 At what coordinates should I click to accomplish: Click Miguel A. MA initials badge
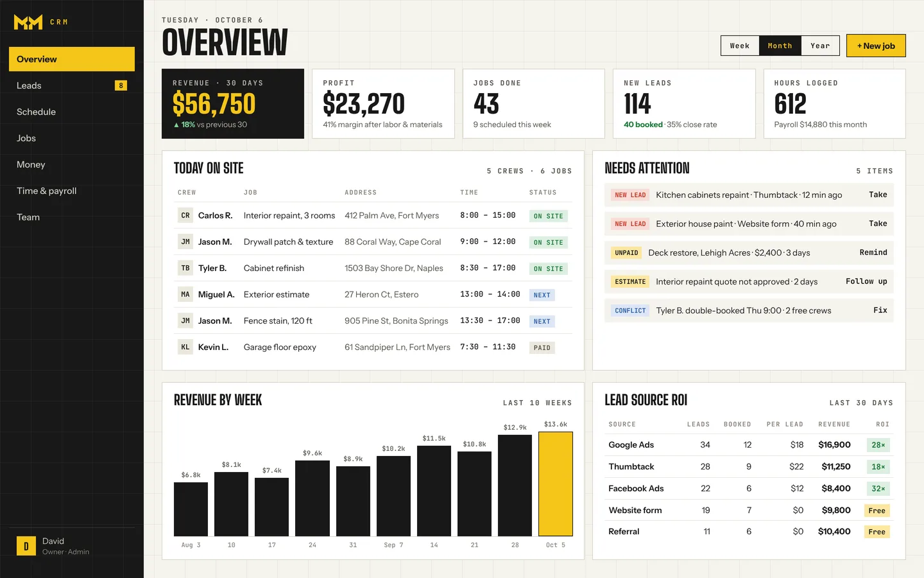[185, 295]
